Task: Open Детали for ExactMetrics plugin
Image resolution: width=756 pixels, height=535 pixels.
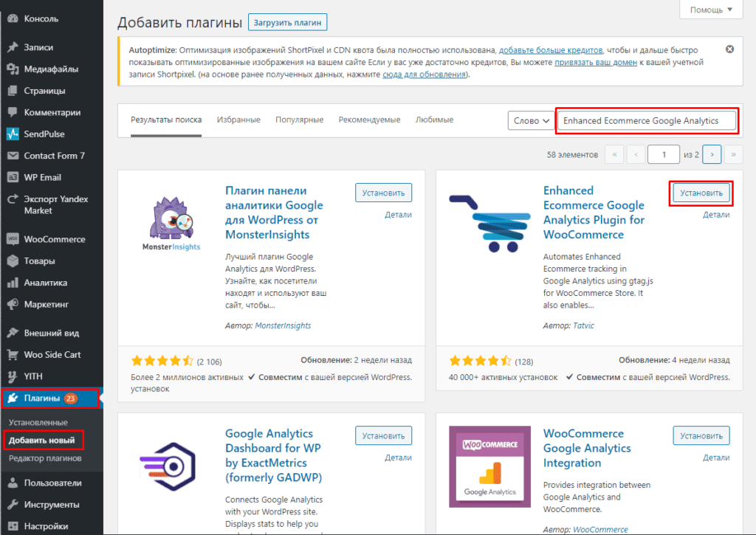Action: [x=398, y=458]
